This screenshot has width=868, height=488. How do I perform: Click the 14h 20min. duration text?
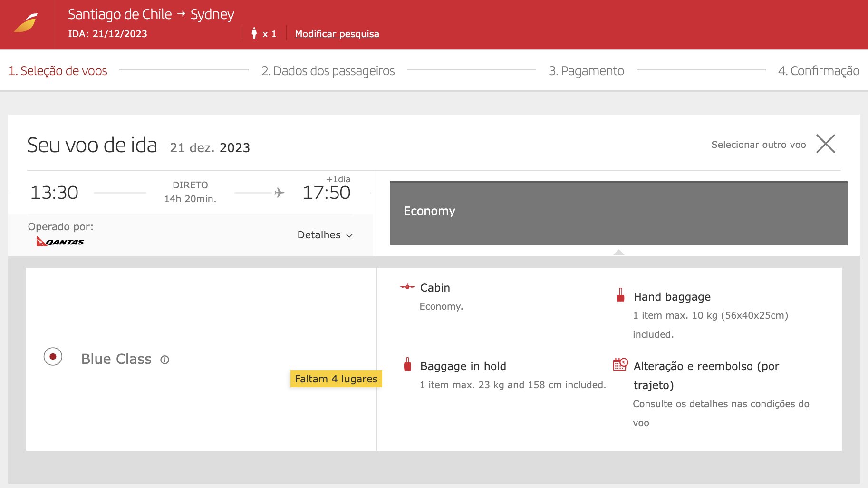(190, 199)
